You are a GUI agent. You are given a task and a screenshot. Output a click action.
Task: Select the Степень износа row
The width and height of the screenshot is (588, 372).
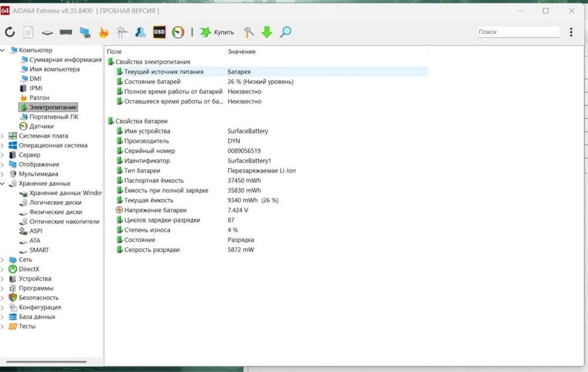pyautogui.click(x=270, y=230)
